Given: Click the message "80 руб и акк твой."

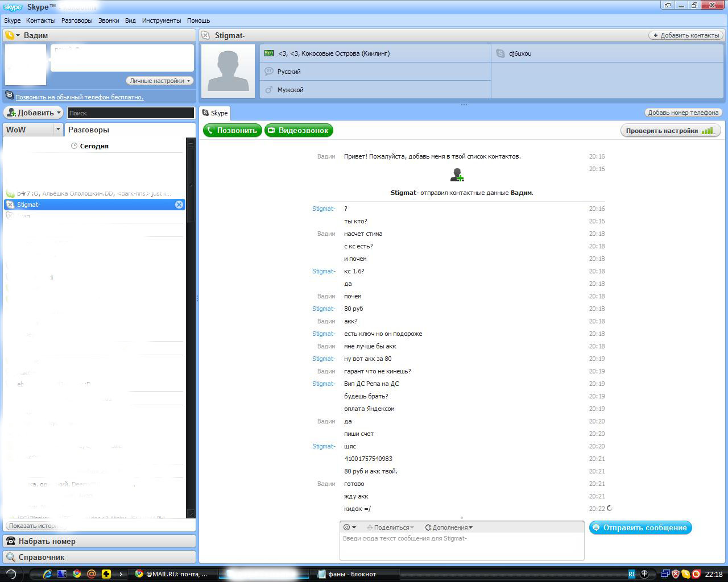Looking at the screenshot, I should 371,471.
